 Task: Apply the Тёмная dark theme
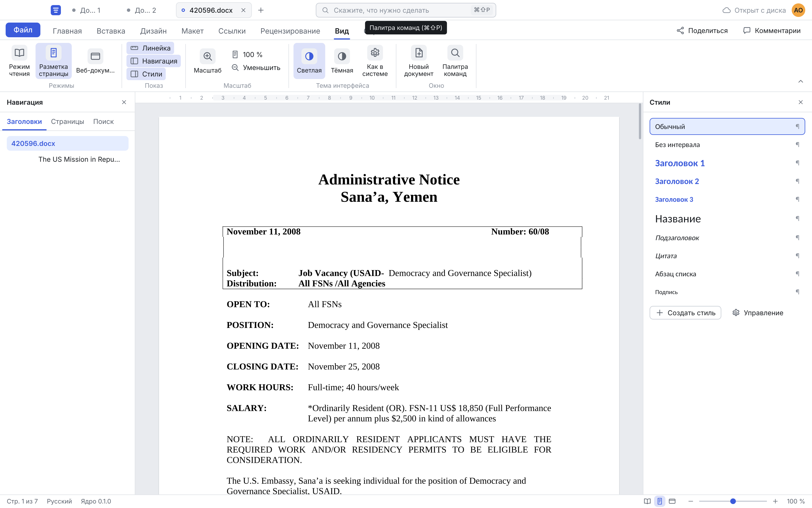342,61
